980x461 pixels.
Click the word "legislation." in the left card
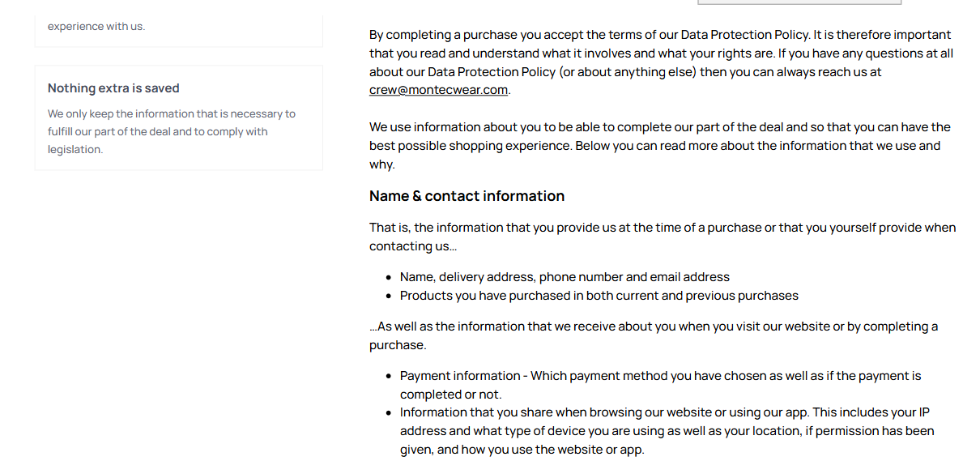coord(75,150)
